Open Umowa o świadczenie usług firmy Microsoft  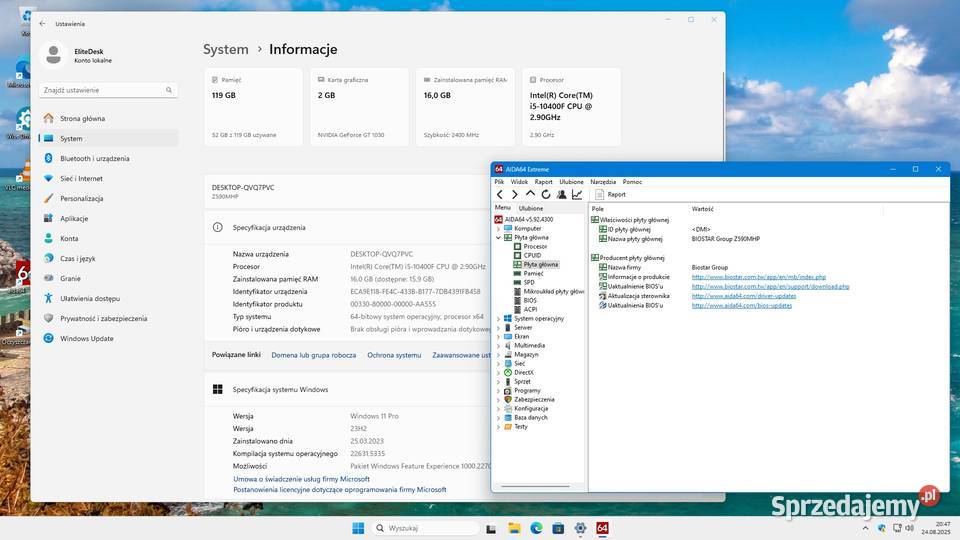coord(301,479)
